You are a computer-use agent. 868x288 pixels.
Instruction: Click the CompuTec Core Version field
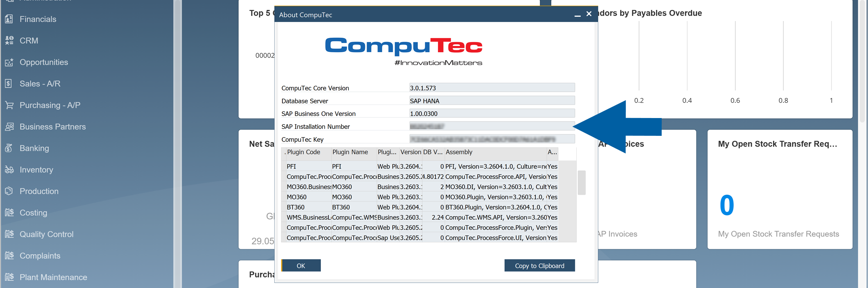click(x=492, y=88)
